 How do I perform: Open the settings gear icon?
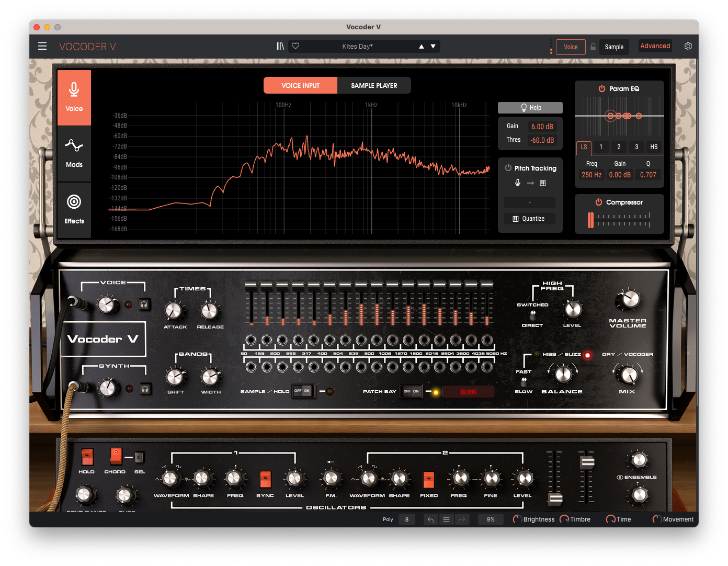click(x=688, y=46)
